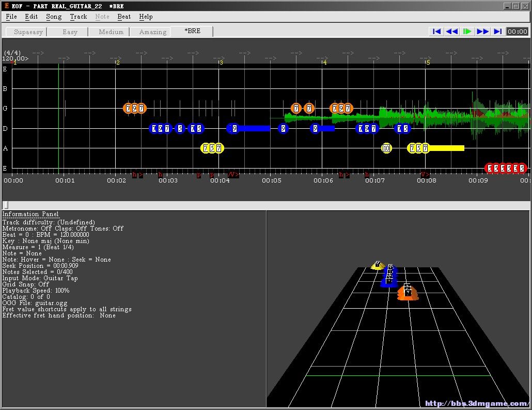Screen dimensions: 532x410
Task: Click the 120.00> tempo label
Action: pyautogui.click(x=15, y=58)
